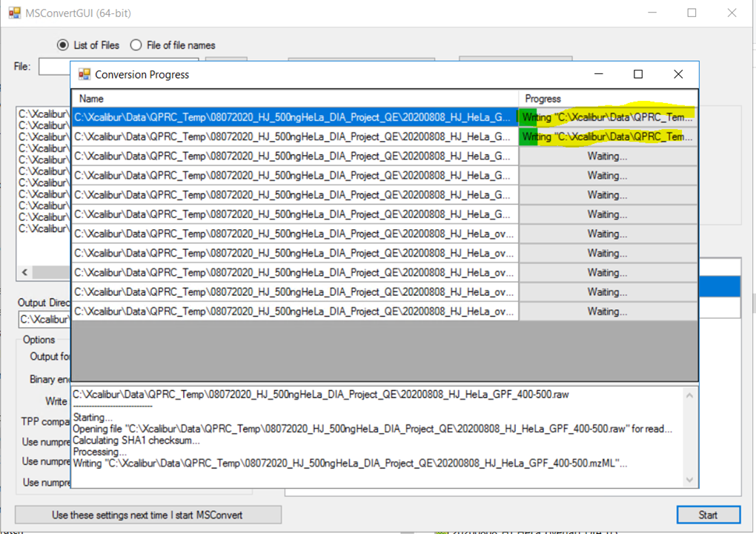Screen dimensions: 756x534
Task: Click the left arrow of the file list scrollbar
Action: click(24, 272)
